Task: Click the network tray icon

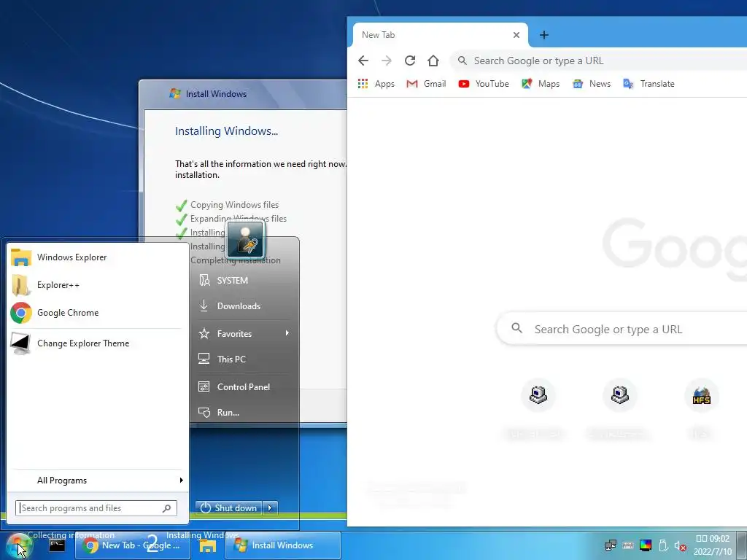Action: coord(611,545)
